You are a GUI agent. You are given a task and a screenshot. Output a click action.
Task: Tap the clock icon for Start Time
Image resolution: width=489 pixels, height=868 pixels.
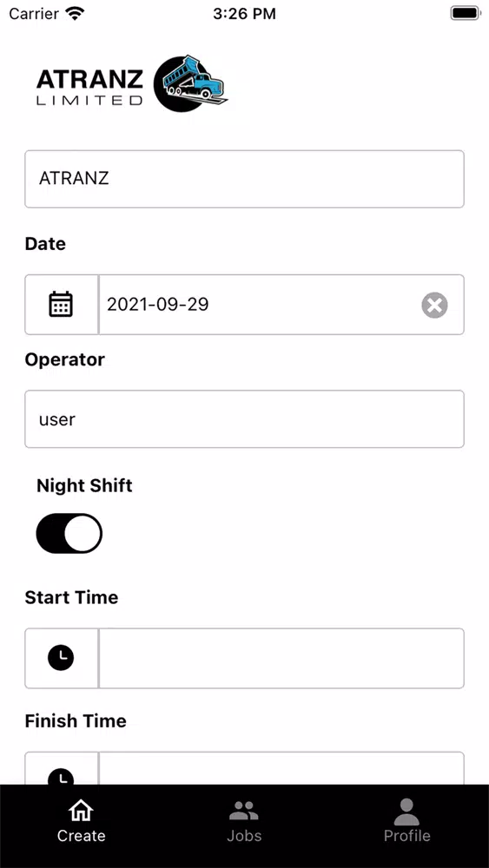pyautogui.click(x=61, y=658)
